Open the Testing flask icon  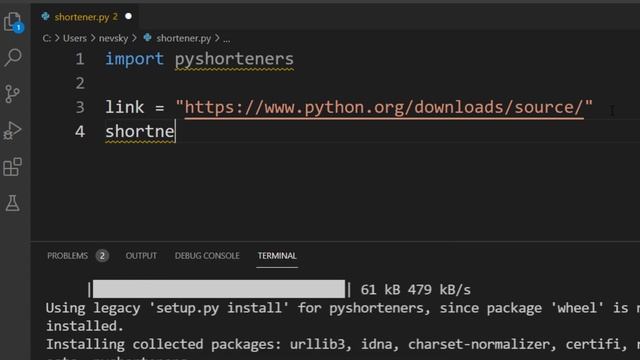pyautogui.click(x=13, y=203)
